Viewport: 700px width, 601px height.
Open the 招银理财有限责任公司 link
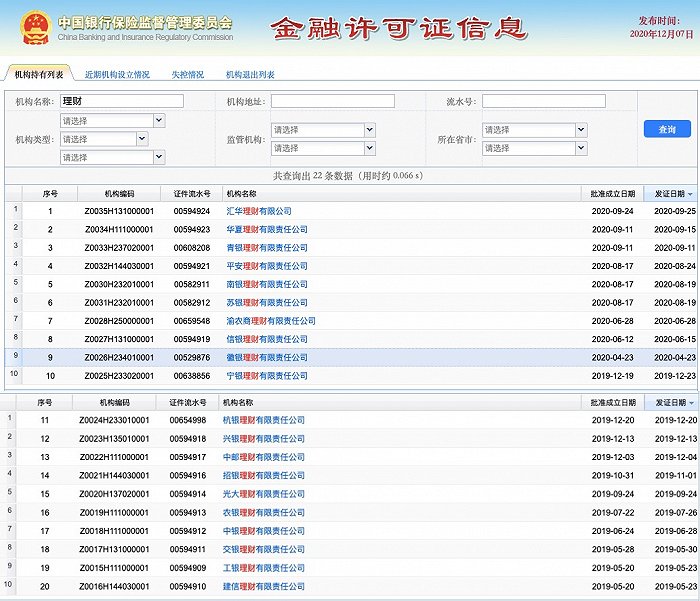pyautogui.click(x=264, y=476)
